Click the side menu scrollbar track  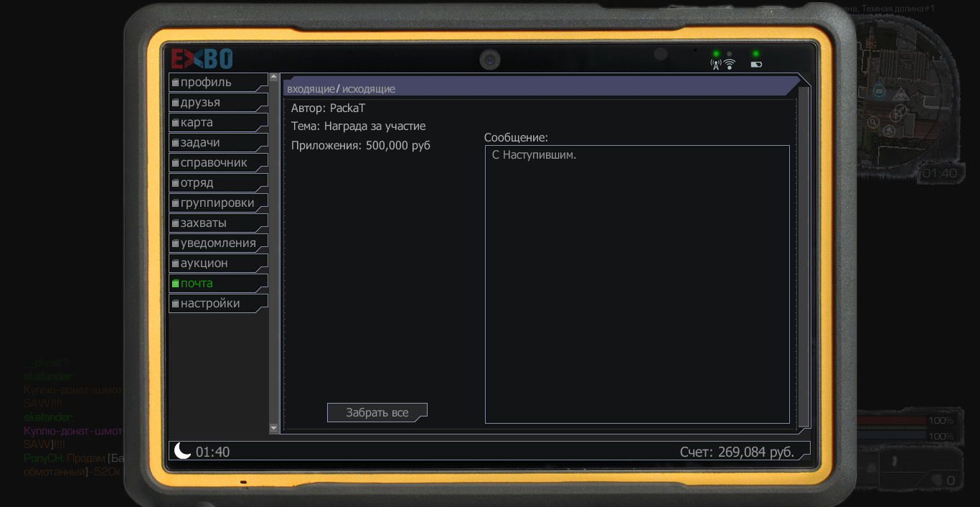[273, 253]
